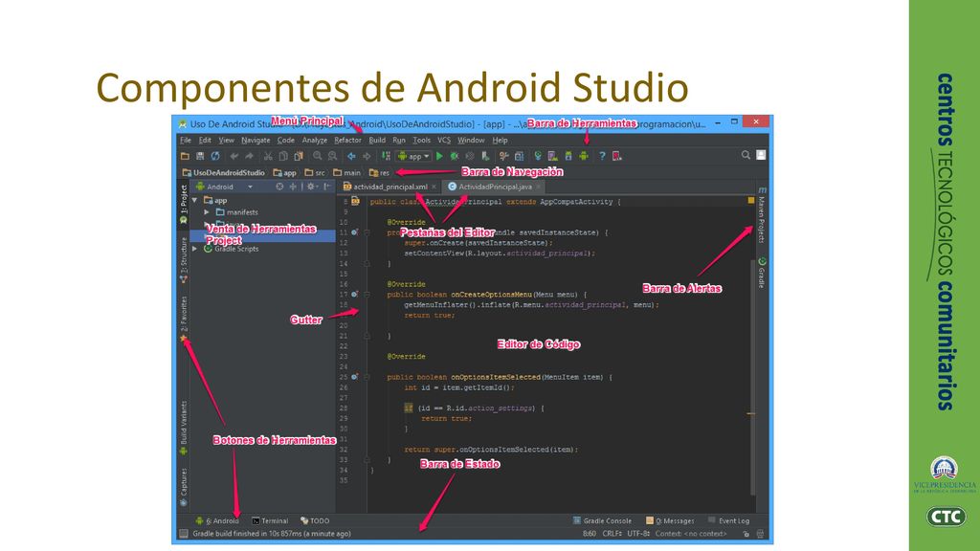Screen dimensions: 980x551
Task: Close the actividad_principal.xml tab
Action: 434,187
